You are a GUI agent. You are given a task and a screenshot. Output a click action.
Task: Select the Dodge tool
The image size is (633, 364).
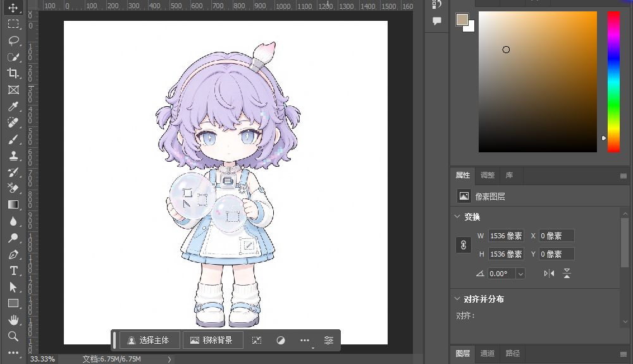pyautogui.click(x=13, y=238)
